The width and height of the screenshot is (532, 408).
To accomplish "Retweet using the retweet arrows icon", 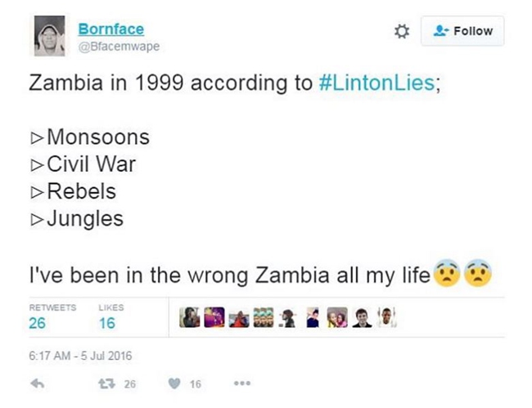I will [x=106, y=383].
